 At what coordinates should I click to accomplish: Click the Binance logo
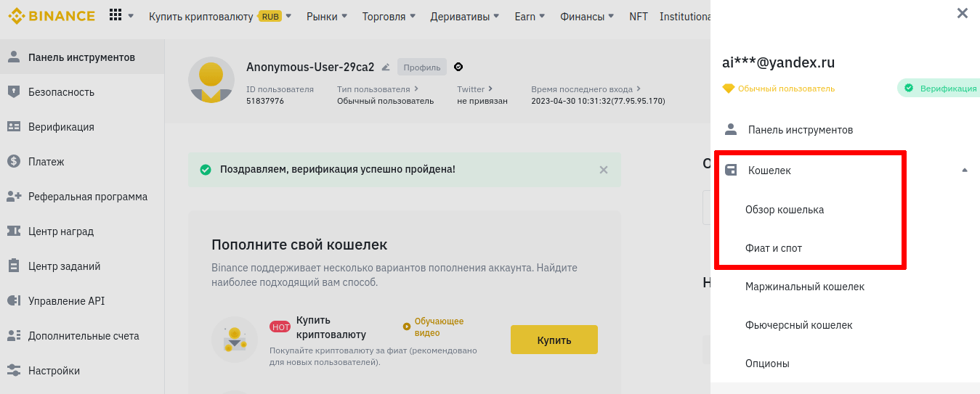pos(51,16)
